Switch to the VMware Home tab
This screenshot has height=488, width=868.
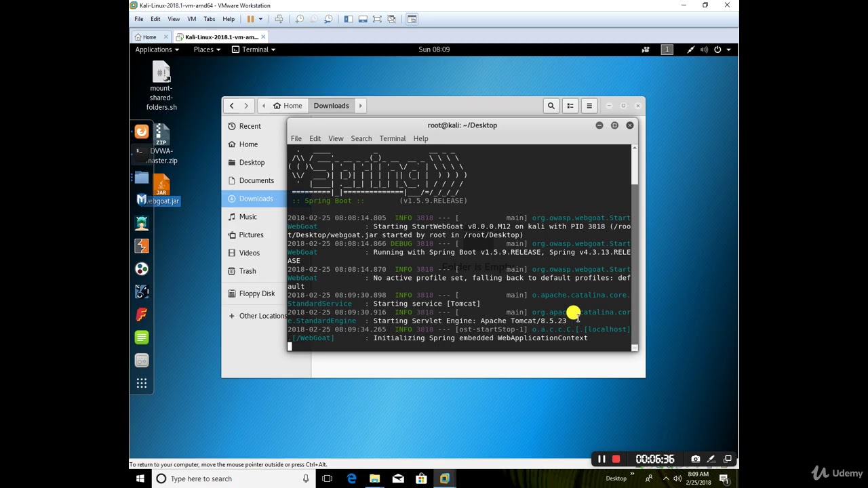(x=149, y=37)
